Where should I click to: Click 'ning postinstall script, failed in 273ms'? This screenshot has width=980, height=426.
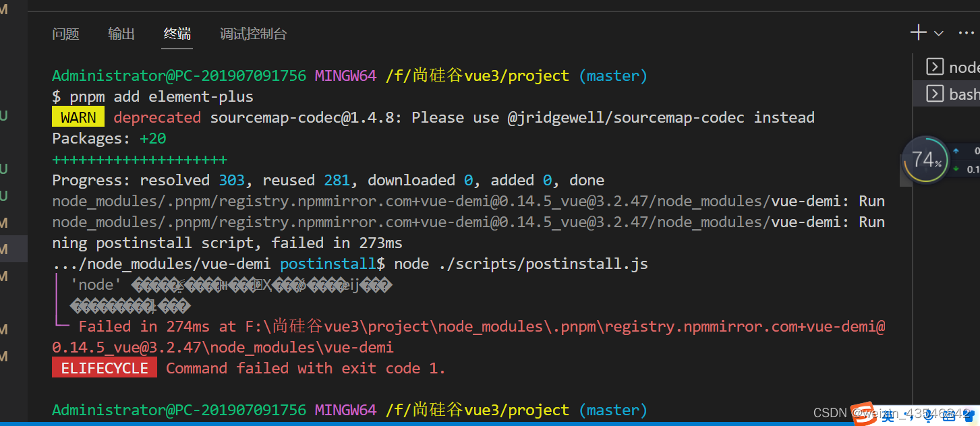[227, 243]
